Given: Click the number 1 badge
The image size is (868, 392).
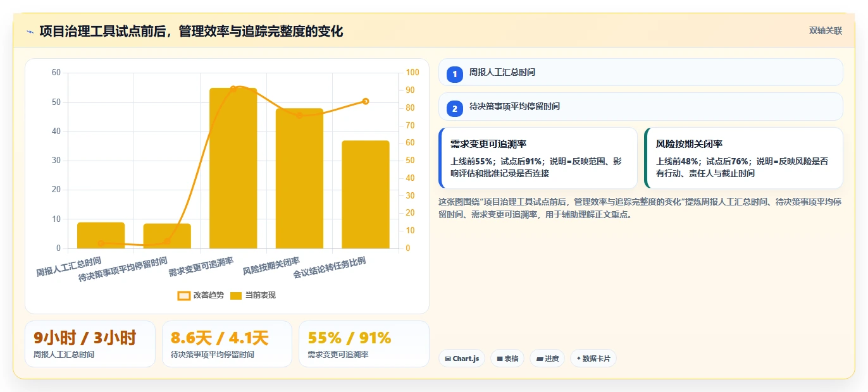Looking at the screenshot, I should [x=454, y=74].
